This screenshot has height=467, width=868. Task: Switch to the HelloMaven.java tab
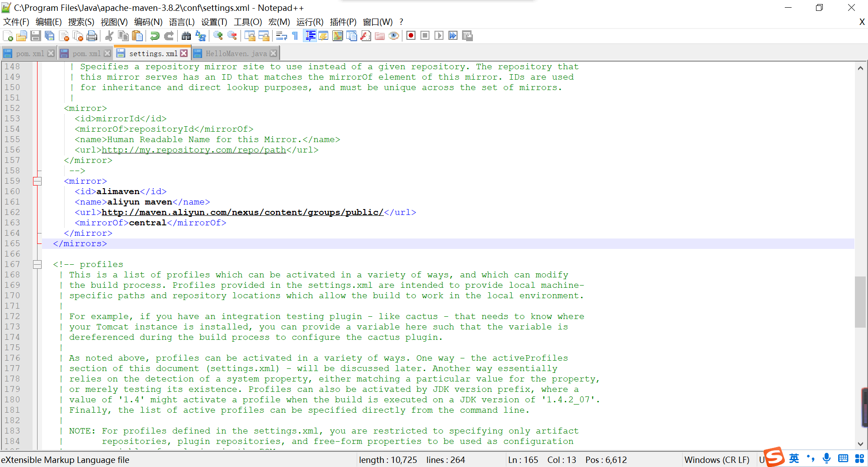click(x=235, y=53)
